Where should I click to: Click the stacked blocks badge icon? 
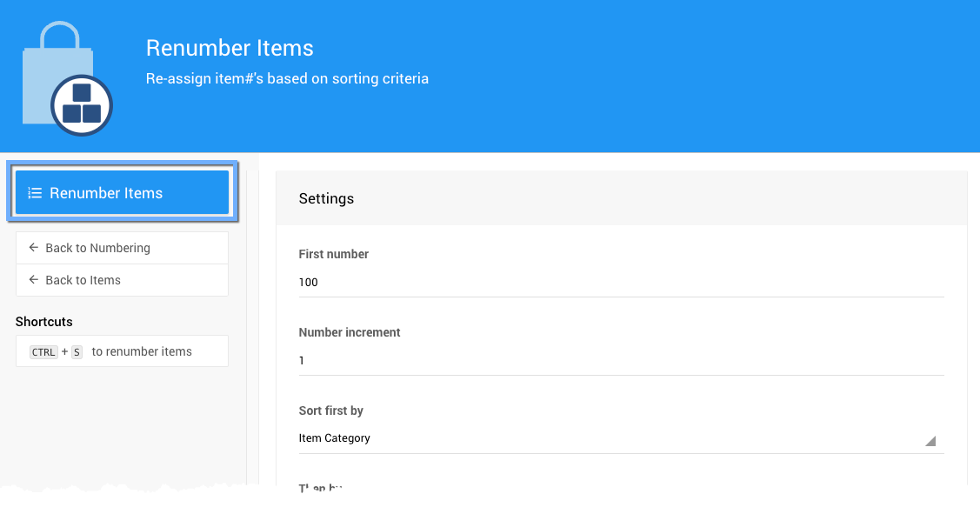point(82,105)
